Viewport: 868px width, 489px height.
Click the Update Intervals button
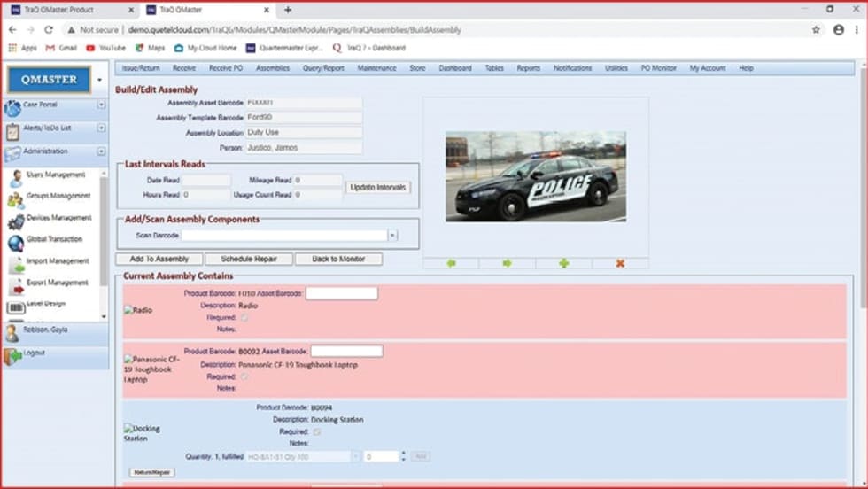pyautogui.click(x=378, y=188)
